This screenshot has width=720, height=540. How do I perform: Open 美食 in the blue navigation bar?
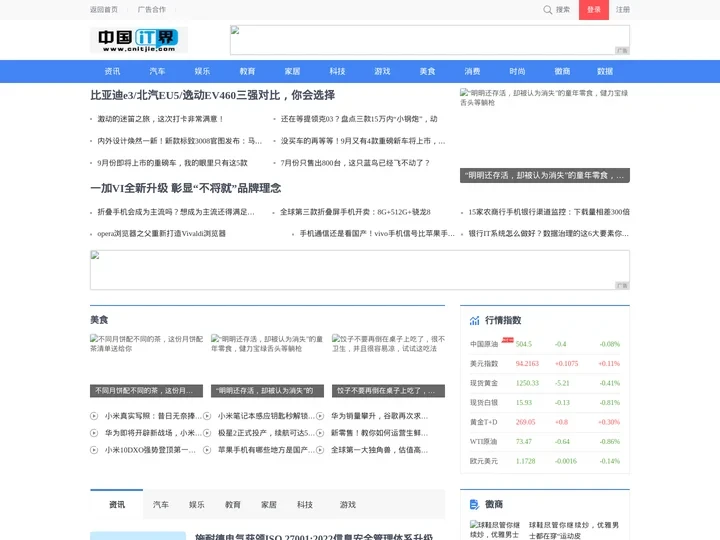point(428,71)
